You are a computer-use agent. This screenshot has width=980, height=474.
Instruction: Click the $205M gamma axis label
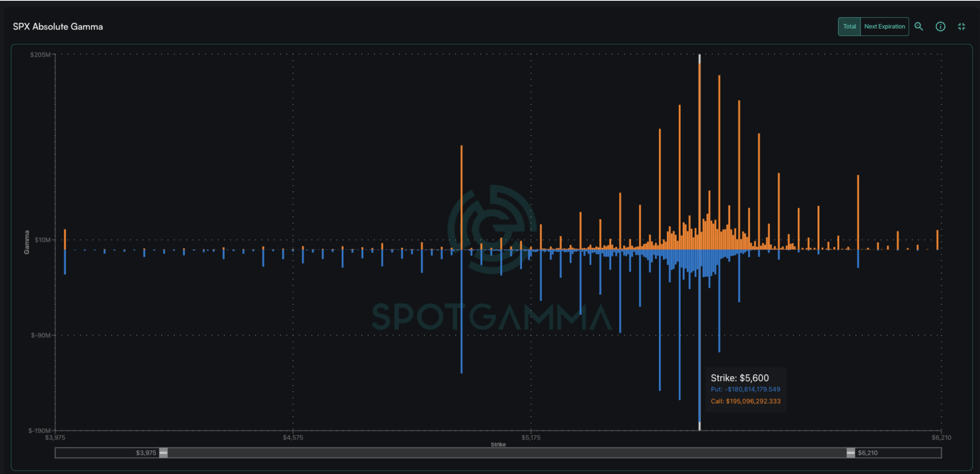(x=40, y=55)
